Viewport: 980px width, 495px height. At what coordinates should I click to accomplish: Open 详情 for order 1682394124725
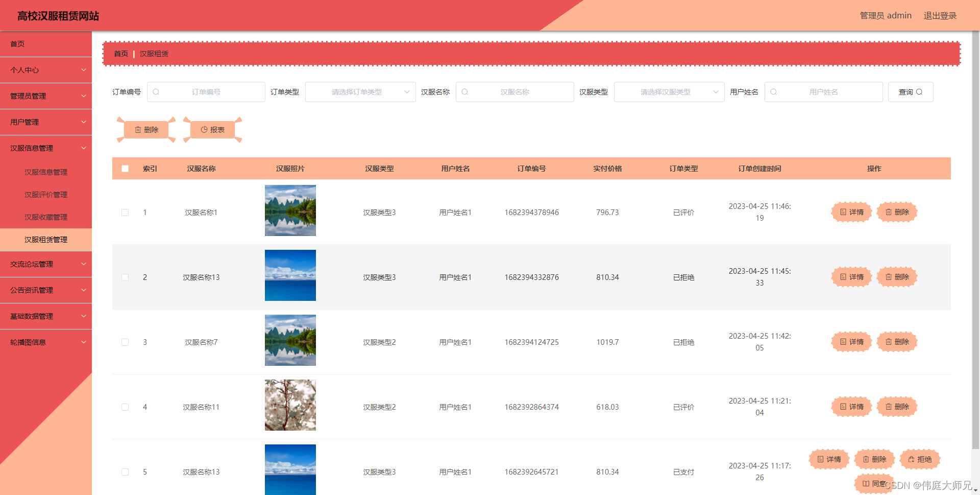point(851,342)
